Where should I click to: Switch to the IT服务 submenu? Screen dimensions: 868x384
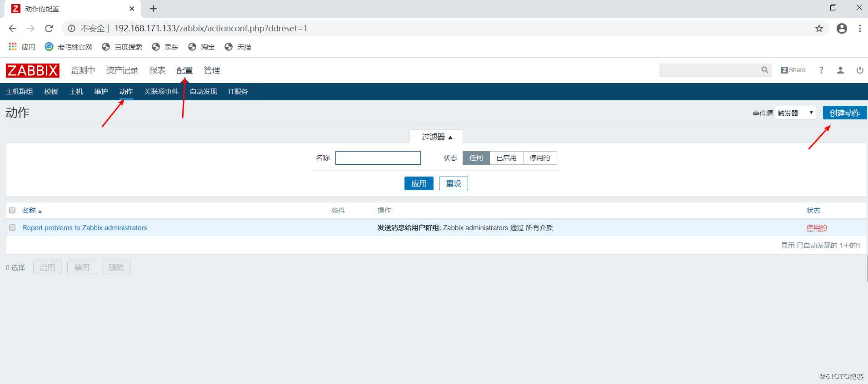tap(238, 91)
